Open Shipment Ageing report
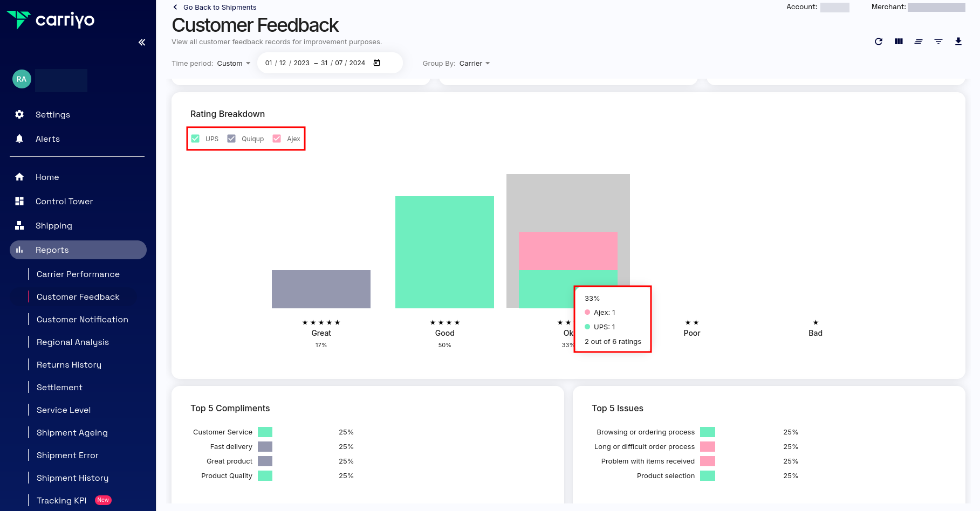The height and width of the screenshot is (511, 980). [x=72, y=432]
